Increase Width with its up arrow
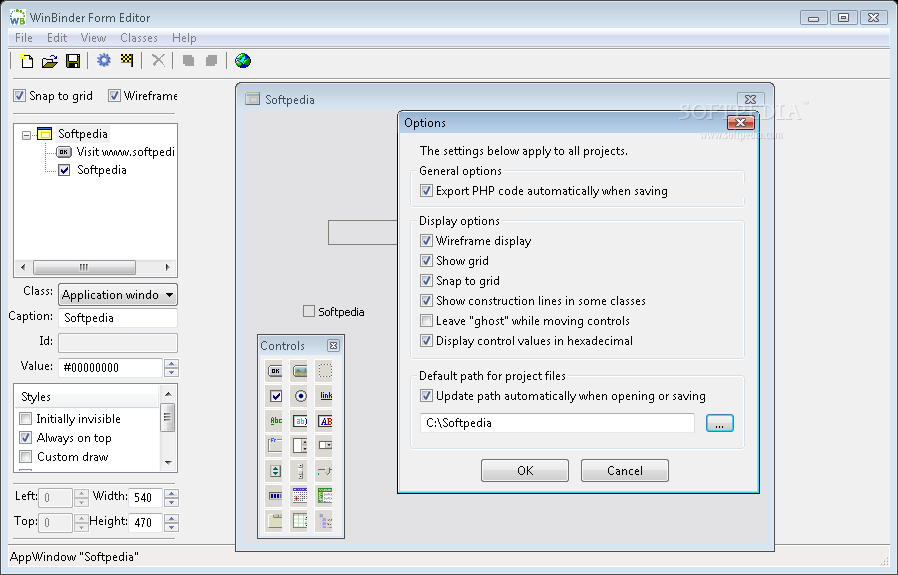 (x=171, y=493)
